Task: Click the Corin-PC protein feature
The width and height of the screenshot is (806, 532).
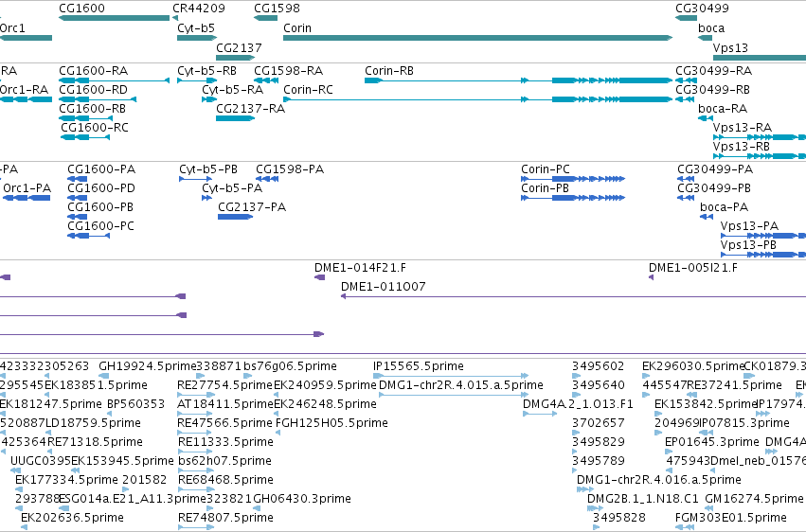Action: (x=573, y=179)
